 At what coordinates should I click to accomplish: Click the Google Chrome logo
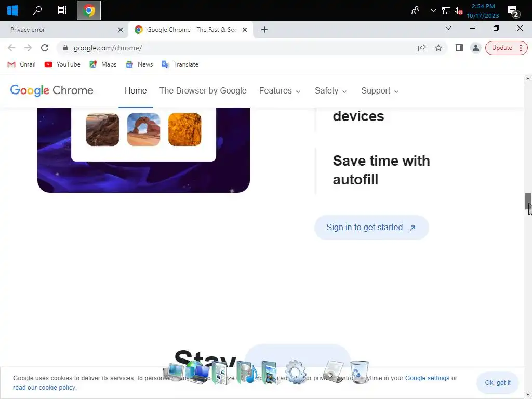pos(51,90)
